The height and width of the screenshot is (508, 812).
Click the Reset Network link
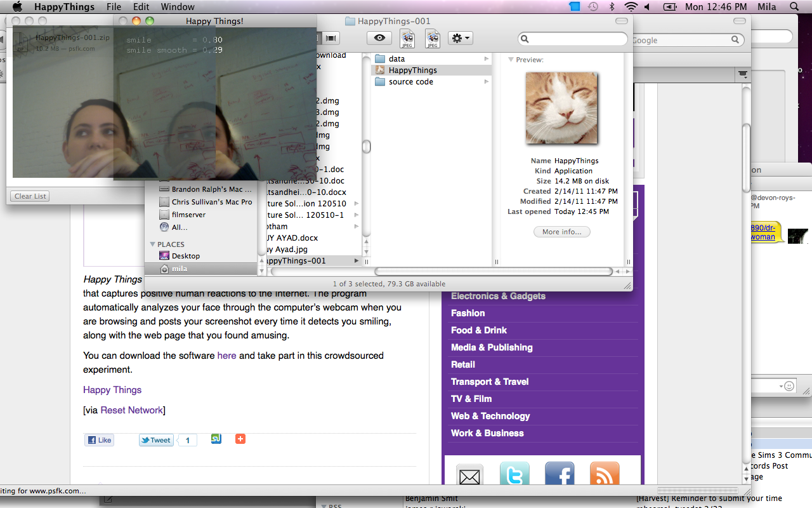[131, 410]
